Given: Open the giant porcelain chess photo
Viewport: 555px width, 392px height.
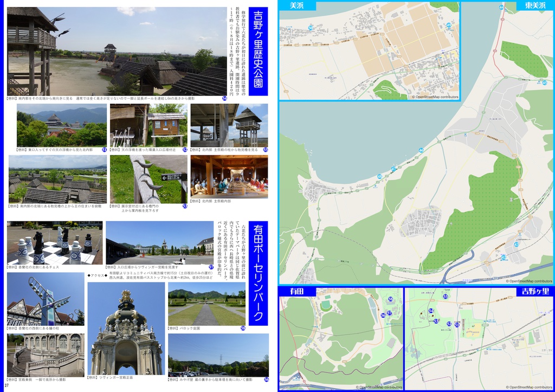Looking at the screenshot, I should pos(55,242).
